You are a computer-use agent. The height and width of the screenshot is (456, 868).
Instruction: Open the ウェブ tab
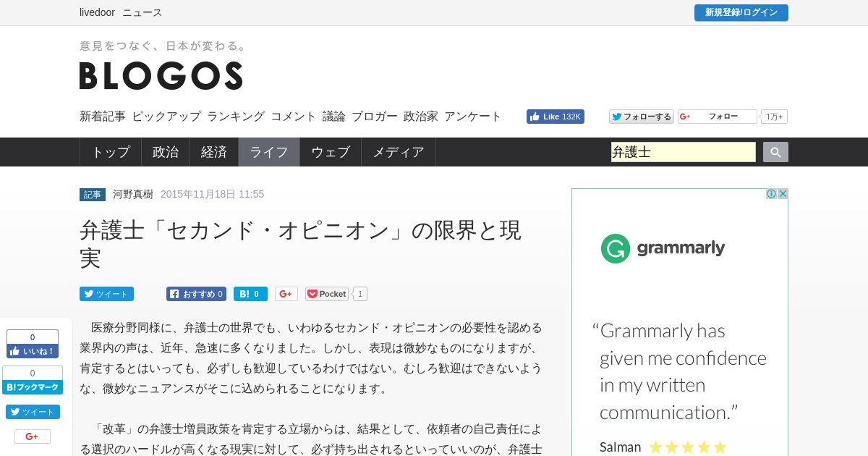pyautogui.click(x=331, y=152)
